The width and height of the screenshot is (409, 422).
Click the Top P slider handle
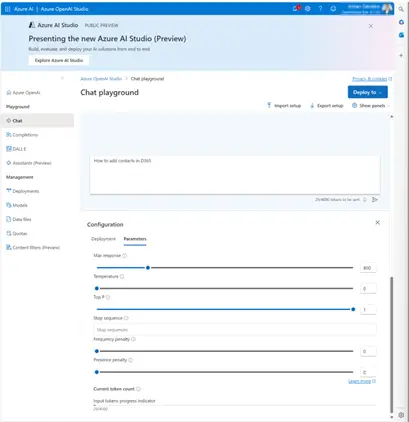click(353, 309)
